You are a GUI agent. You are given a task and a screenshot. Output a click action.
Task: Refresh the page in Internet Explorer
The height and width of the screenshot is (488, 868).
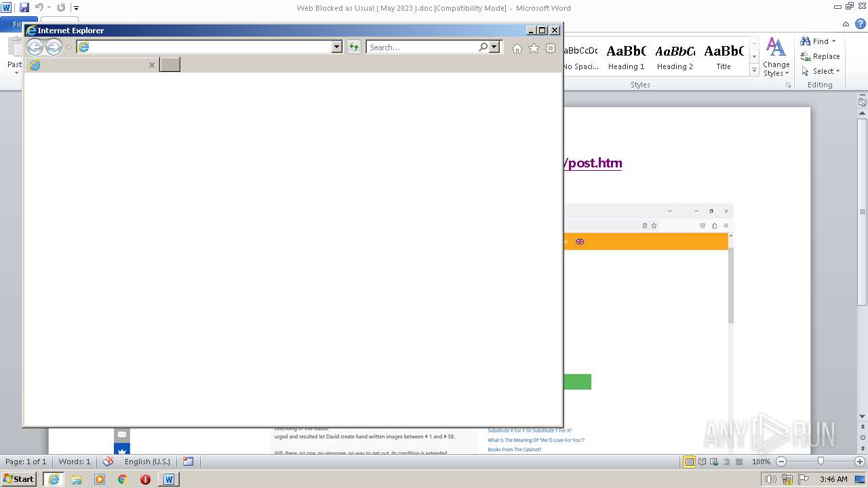click(354, 47)
